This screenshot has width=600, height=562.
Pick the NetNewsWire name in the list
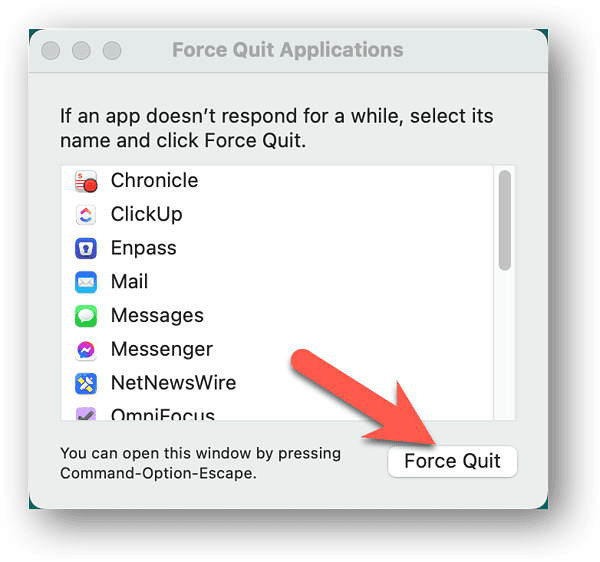click(173, 383)
